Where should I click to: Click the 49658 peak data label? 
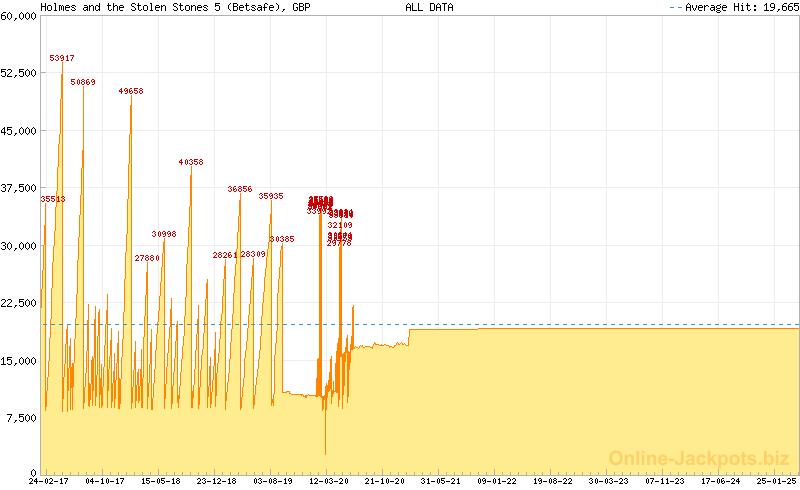131,91
